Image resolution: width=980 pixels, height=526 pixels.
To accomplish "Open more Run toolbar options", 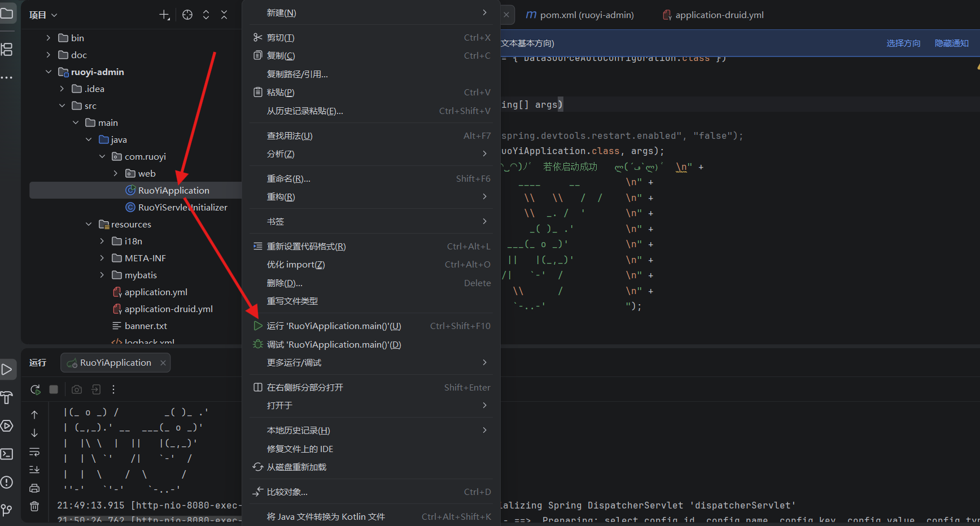I will (x=113, y=389).
